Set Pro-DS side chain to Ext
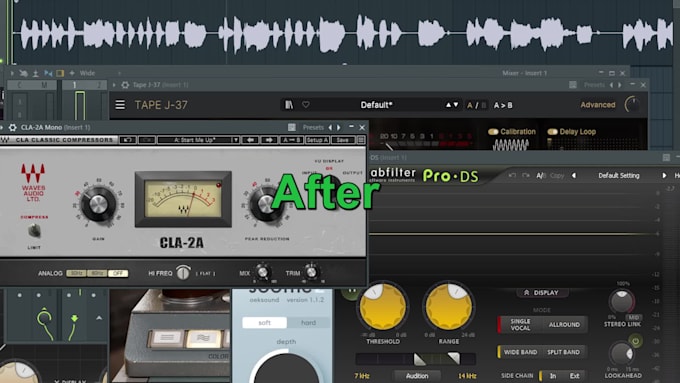680x383 pixels. click(574, 376)
